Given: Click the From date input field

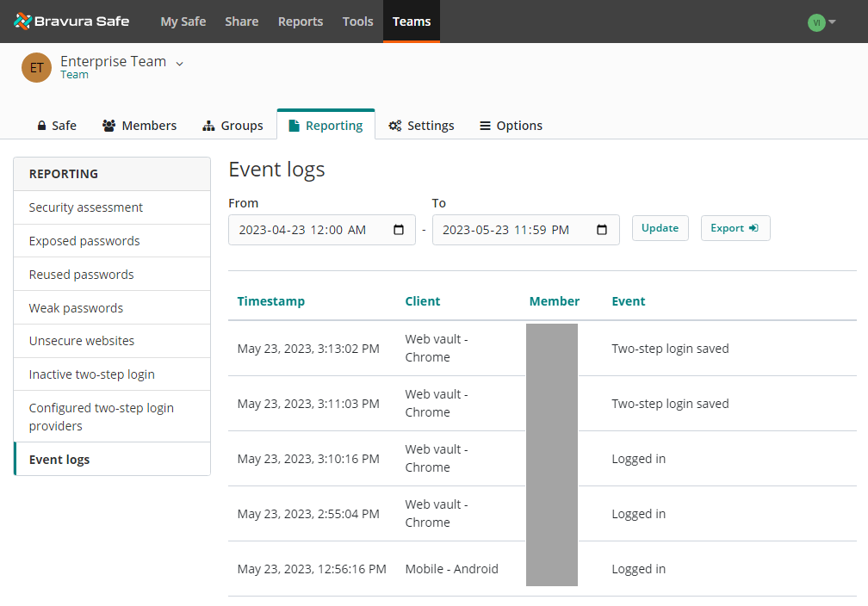Looking at the screenshot, I should [x=310, y=230].
